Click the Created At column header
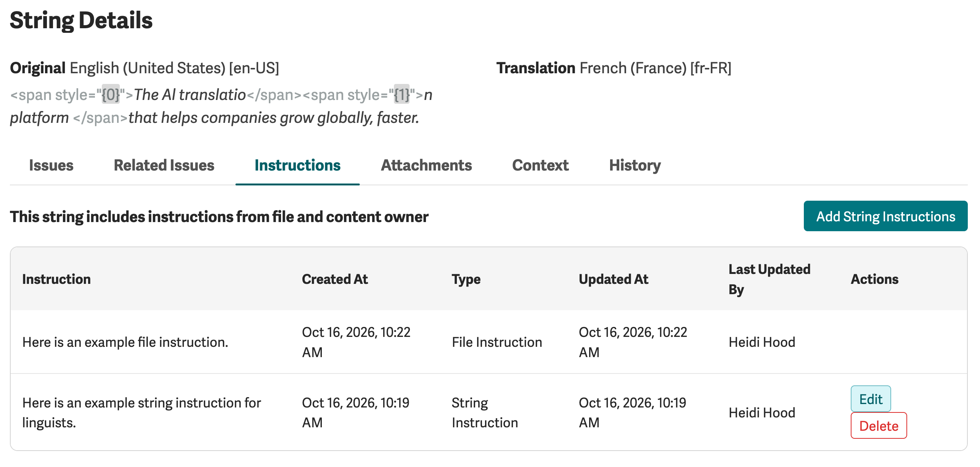 click(x=335, y=279)
